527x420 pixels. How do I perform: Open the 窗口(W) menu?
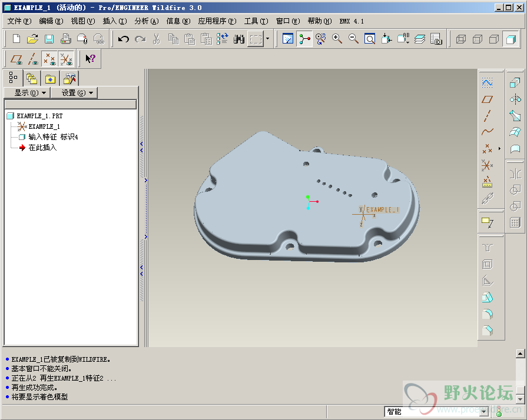[288, 21]
